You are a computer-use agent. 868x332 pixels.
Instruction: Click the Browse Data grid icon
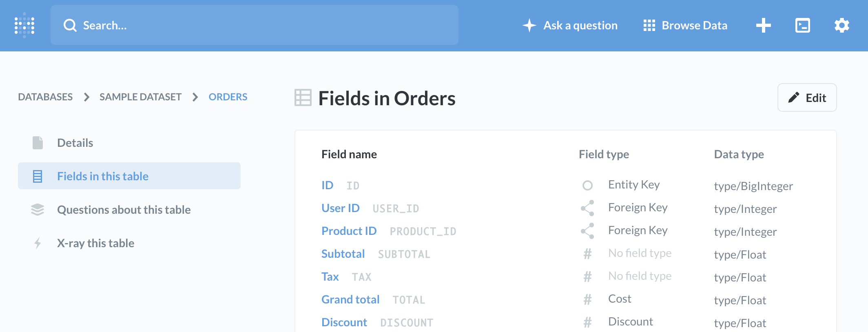click(649, 25)
